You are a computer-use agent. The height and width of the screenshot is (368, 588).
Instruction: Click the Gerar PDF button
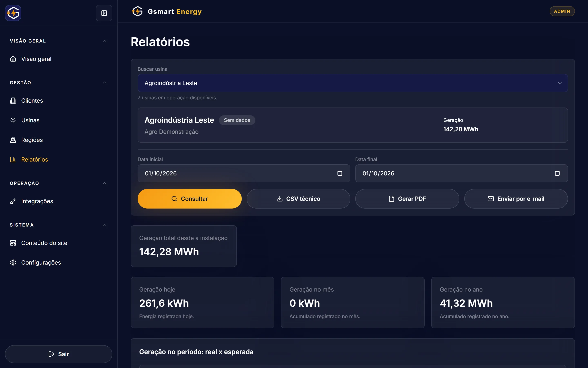407,199
